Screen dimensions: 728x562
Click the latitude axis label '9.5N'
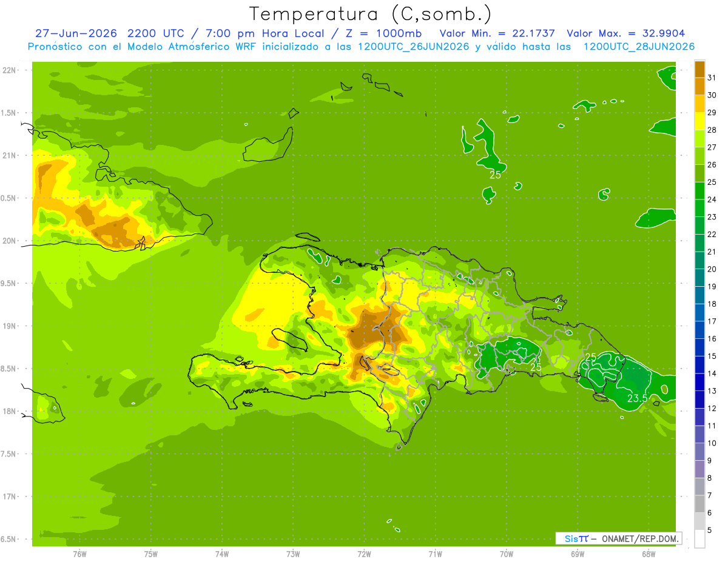point(9,283)
